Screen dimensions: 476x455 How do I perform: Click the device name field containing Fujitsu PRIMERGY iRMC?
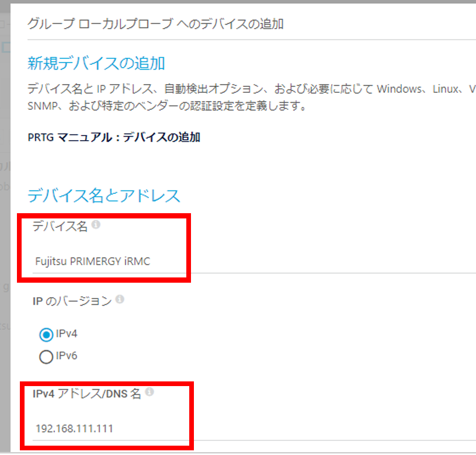tap(254, 261)
